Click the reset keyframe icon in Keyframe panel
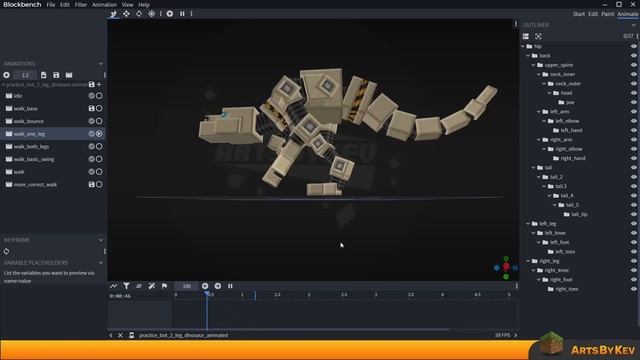640x360 pixels. 7,251
